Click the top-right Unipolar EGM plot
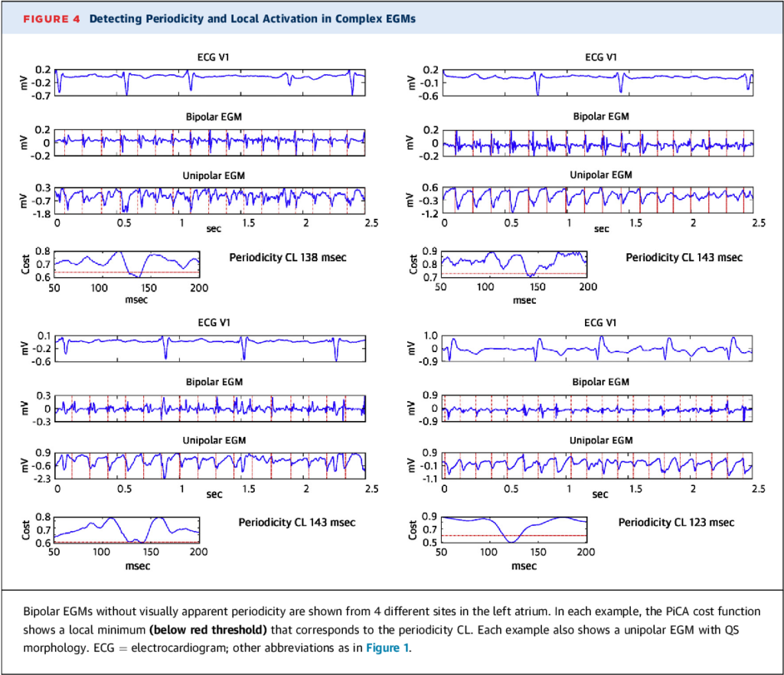The height and width of the screenshot is (675, 784). click(x=598, y=201)
